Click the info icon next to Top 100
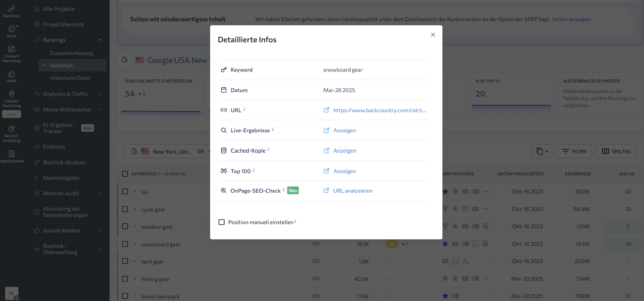Image resolution: width=644 pixels, height=301 pixels. [x=254, y=170]
